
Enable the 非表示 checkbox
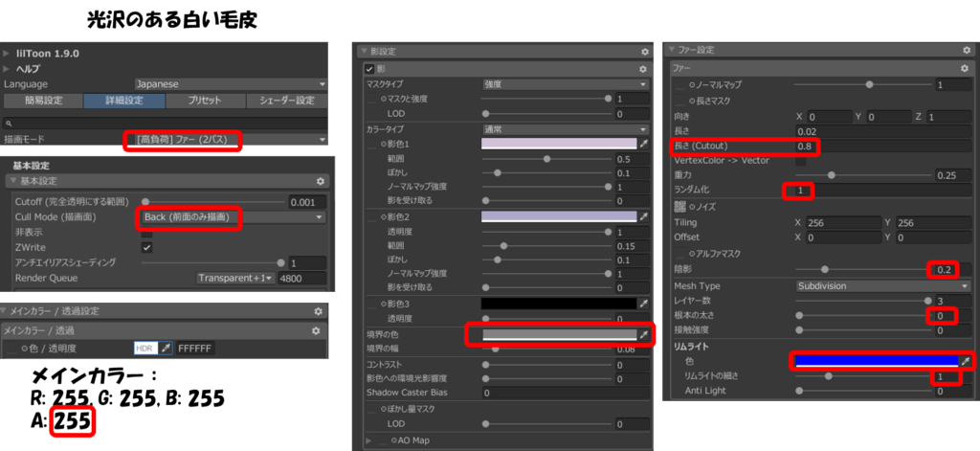click(146, 232)
